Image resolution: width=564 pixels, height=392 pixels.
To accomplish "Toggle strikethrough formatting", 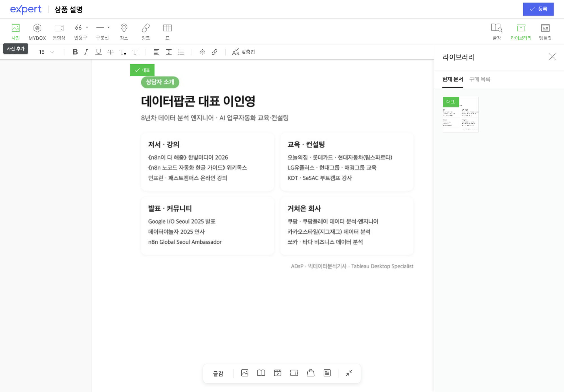I will pyautogui.click(x=111, y=52).
